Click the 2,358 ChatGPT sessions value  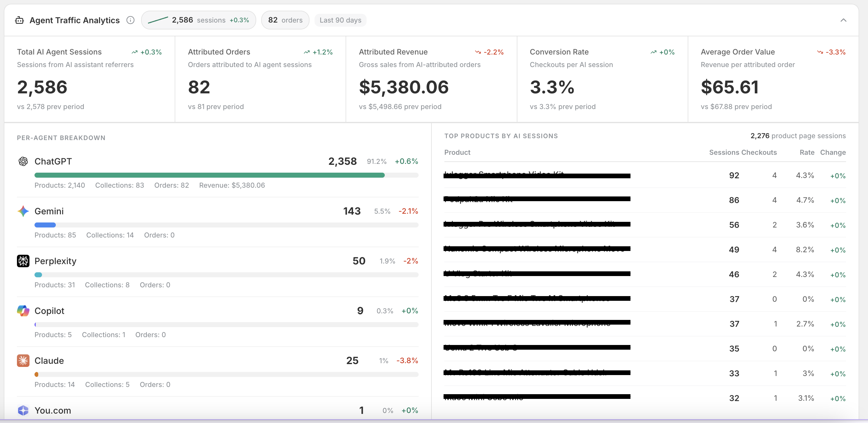point(342,161)
